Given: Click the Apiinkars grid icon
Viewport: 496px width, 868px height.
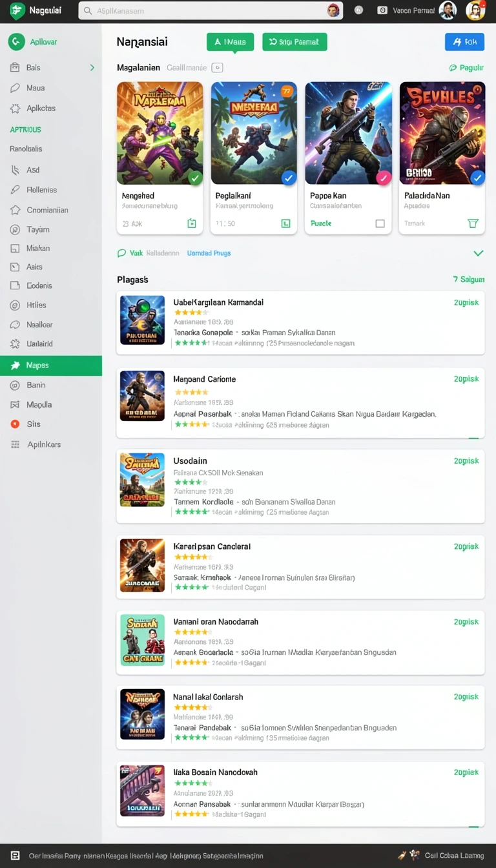Looking at the screenshot, I should click(15, 444).
